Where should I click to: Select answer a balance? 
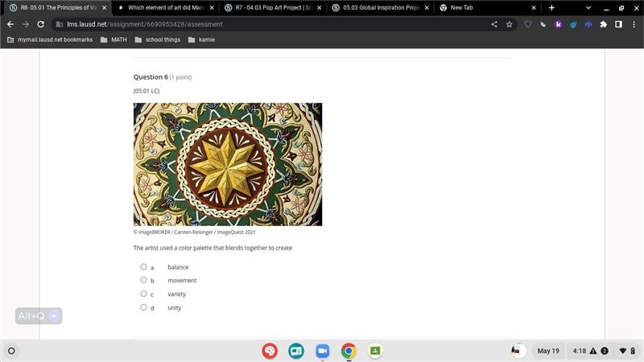tap(143, 267)
